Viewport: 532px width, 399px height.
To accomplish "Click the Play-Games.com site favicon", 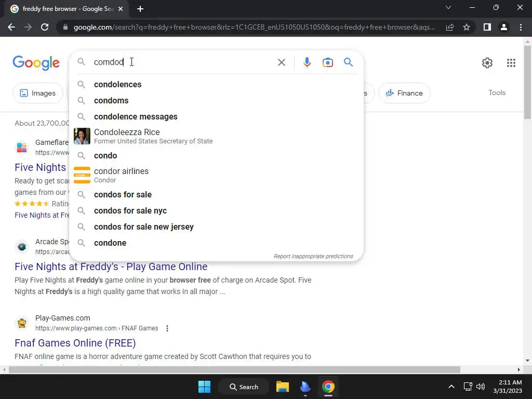I will tap(22, 323).
